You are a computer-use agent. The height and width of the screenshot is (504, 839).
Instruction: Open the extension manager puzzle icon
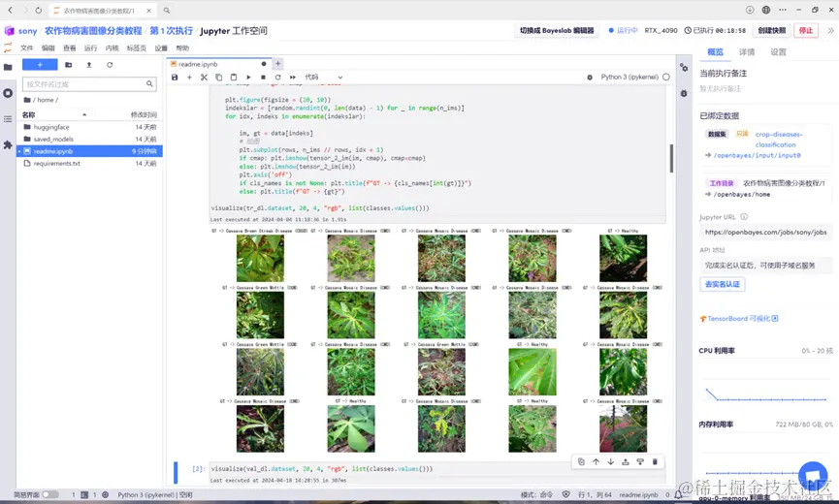coord(8,144)
